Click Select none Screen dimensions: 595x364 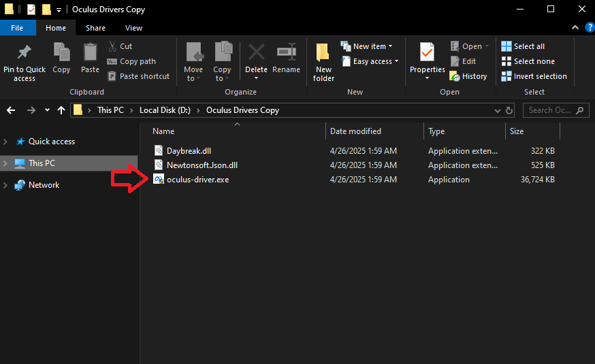pos(528,61)
